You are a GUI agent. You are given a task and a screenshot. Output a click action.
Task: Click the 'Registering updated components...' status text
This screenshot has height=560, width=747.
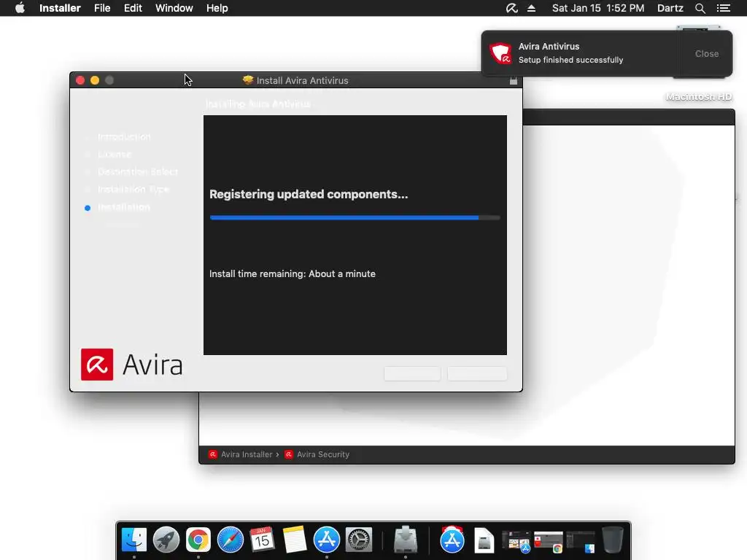(x=309, y=194)
